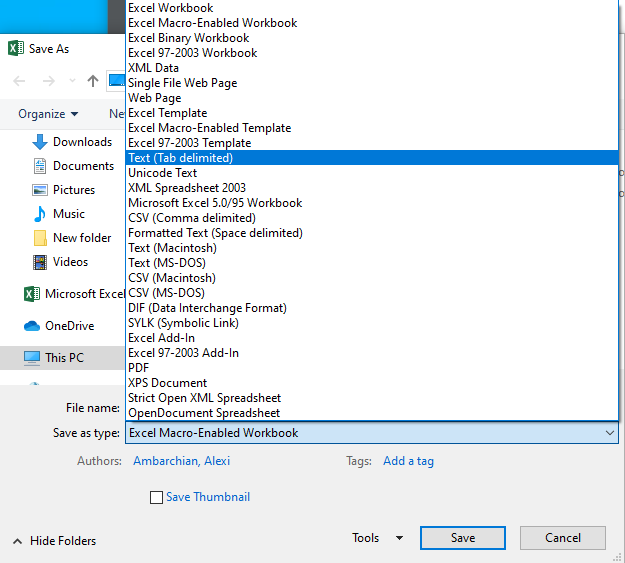Click the This PC computer icon
625x563 pixels.
pos(32,358)
